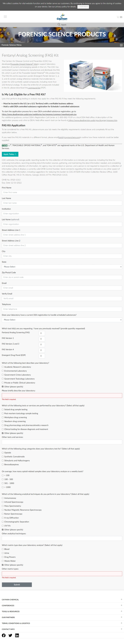Click the First Name input field
Image resolution: width=124 pixels, height=644 pixels.
click(x=62, y=192)
